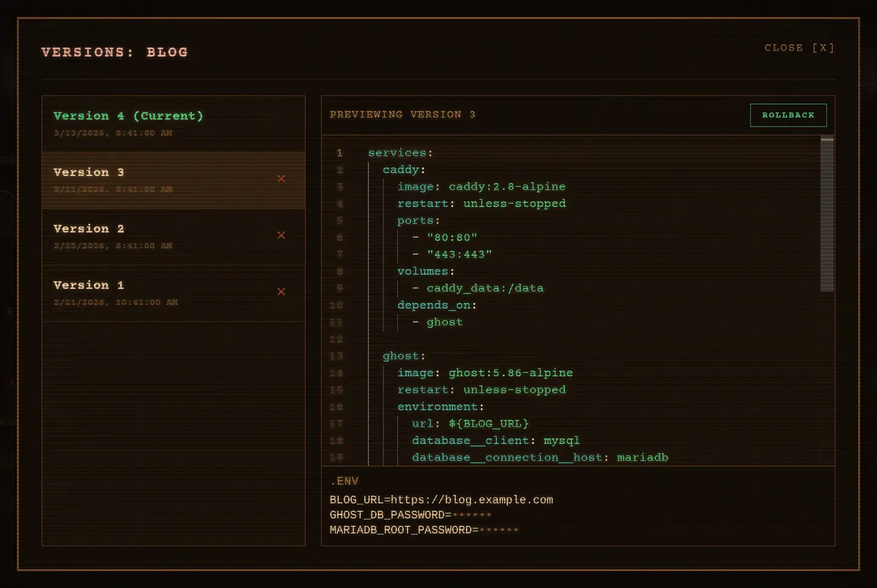Click the BLOG_URL env line
The image size is (877, 588).
coord(442,500)
